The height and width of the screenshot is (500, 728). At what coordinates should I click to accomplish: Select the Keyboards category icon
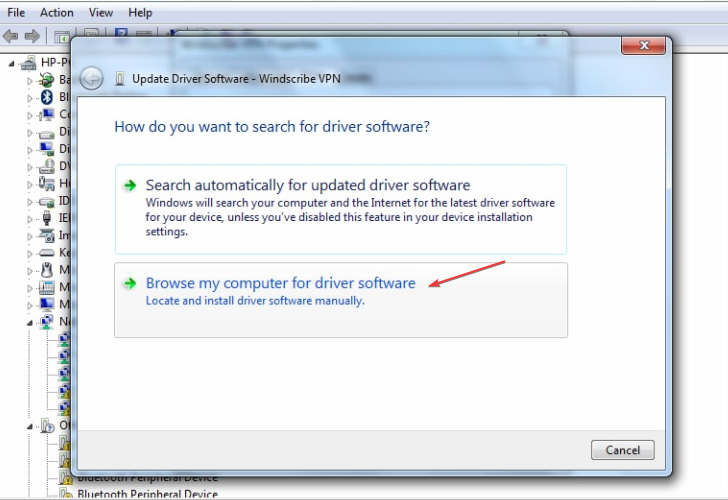[x=46, y=253]
